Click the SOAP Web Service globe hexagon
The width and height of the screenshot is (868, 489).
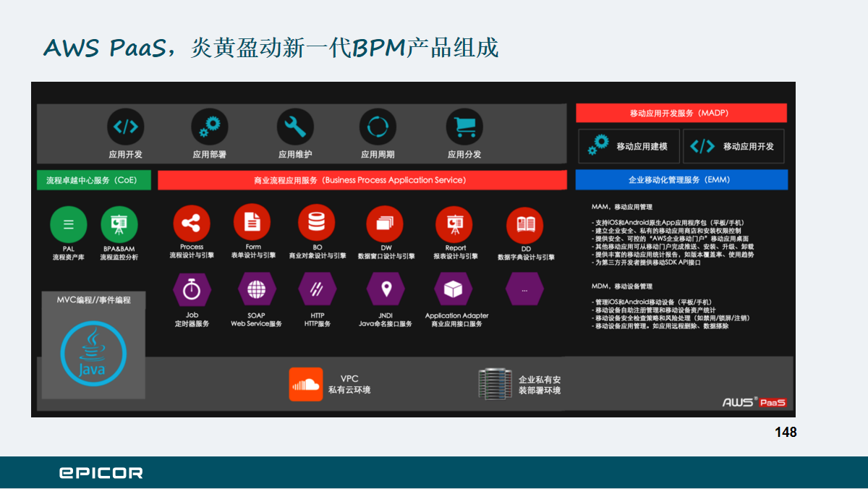coord(256,289)
